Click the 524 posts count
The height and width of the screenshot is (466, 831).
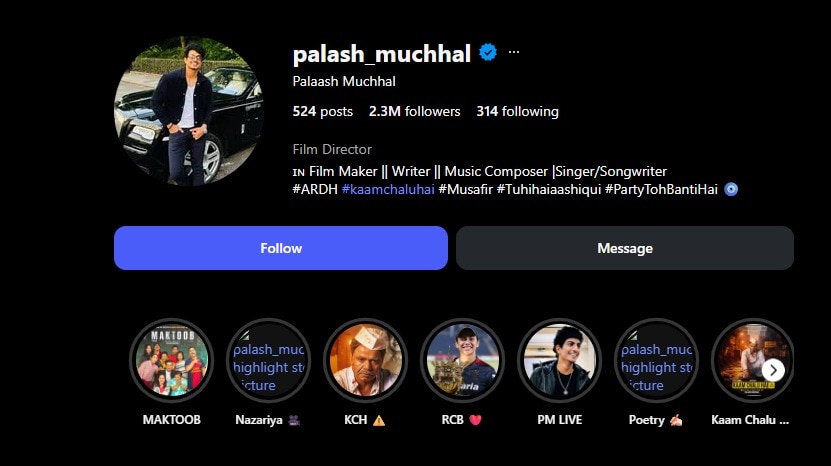322,111
